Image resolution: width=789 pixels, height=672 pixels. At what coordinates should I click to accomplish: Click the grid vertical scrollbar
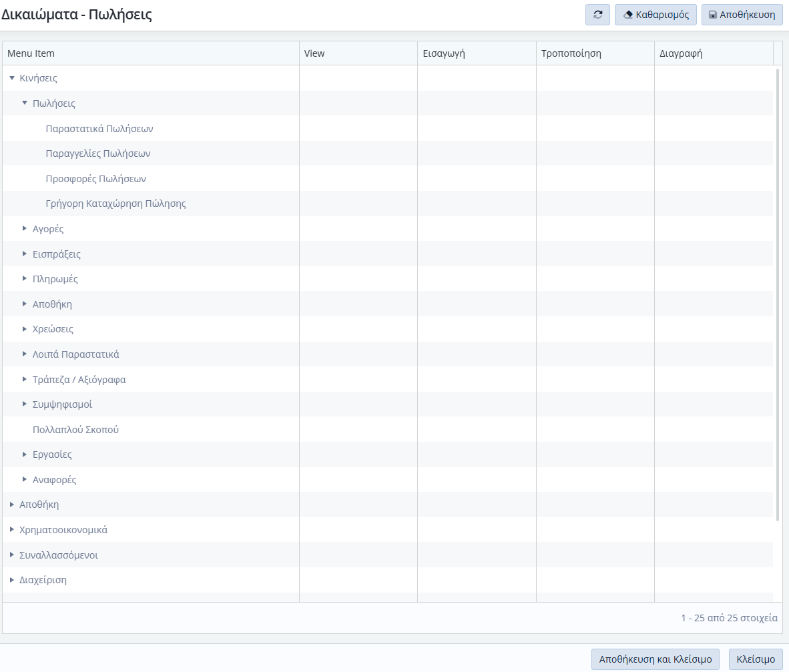tap(778, 295)
